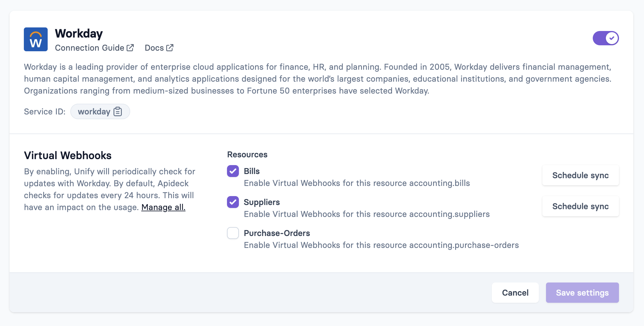Open the Manage all link

point(163,207)
